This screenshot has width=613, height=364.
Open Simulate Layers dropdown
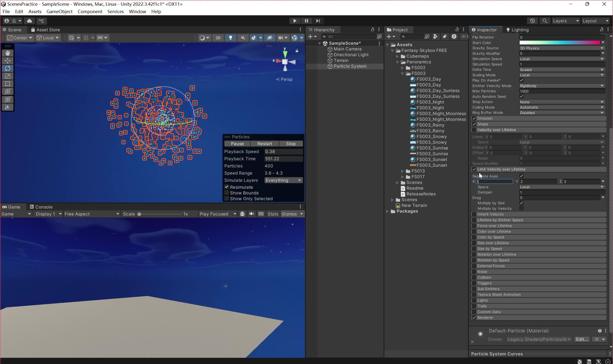284,180
